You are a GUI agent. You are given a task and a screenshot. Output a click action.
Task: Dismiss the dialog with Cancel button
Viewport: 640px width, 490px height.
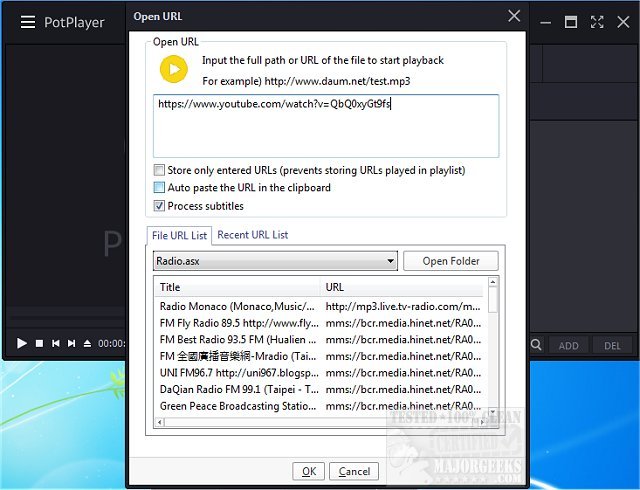[x=354, y=472]
